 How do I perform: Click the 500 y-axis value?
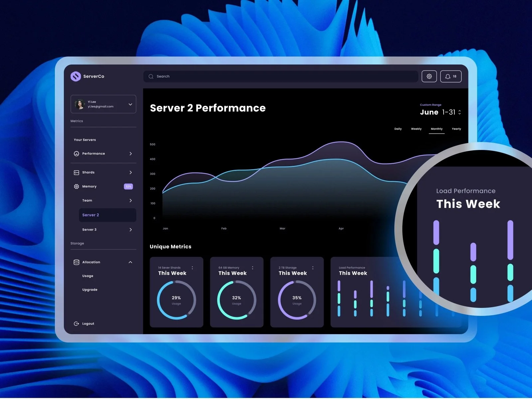[x=153, y=145]
